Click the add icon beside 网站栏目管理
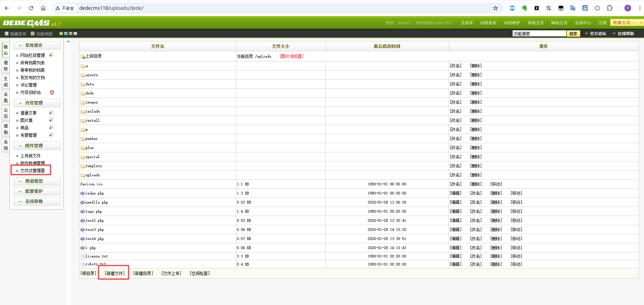The height and width of the screenshot is (305, 644). pyautogui.click(x=51, y=55)
